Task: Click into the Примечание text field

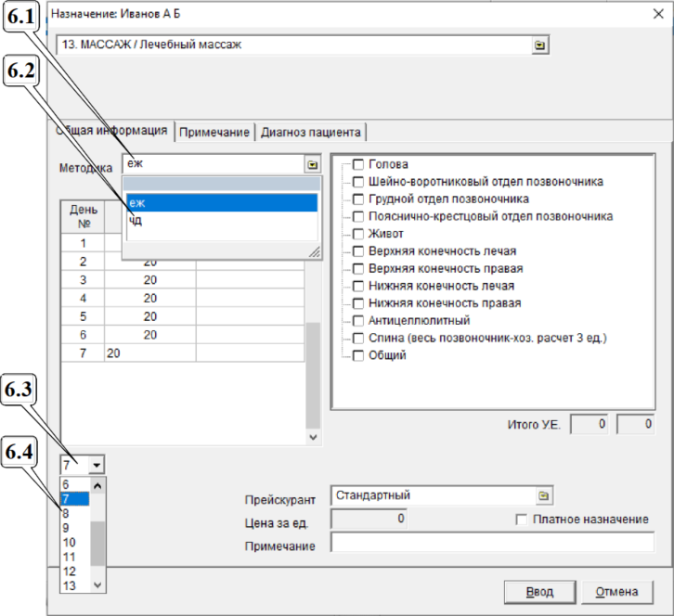Action: 492,544
